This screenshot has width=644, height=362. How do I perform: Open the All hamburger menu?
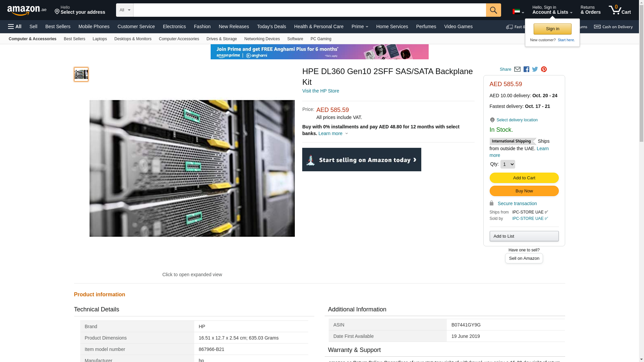click(15, 26)
